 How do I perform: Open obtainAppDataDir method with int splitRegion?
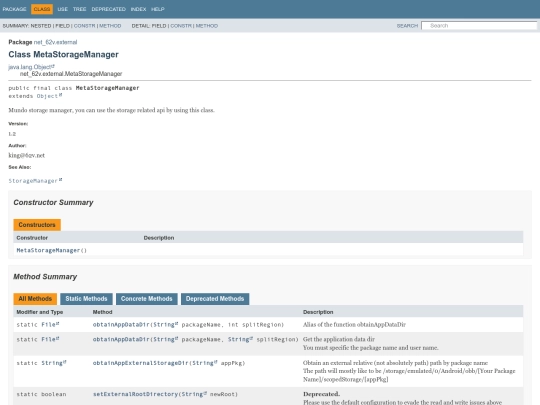[x=121, y=324]
